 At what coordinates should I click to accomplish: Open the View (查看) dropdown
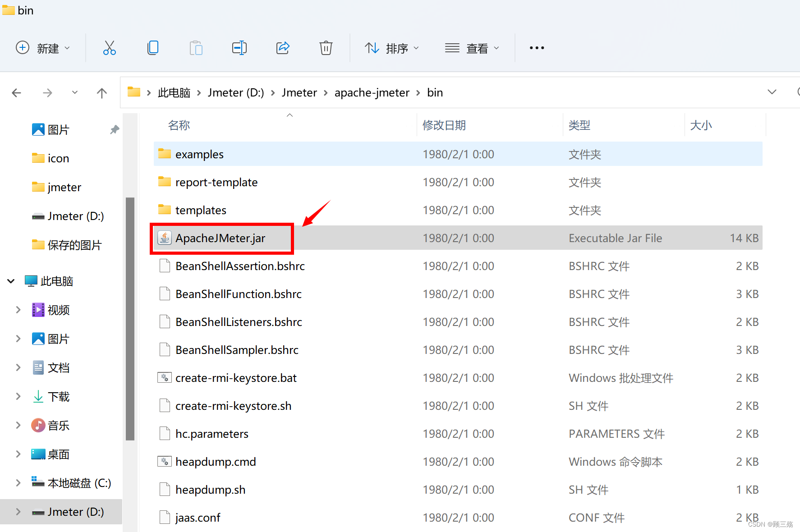(x=472, y=48)
